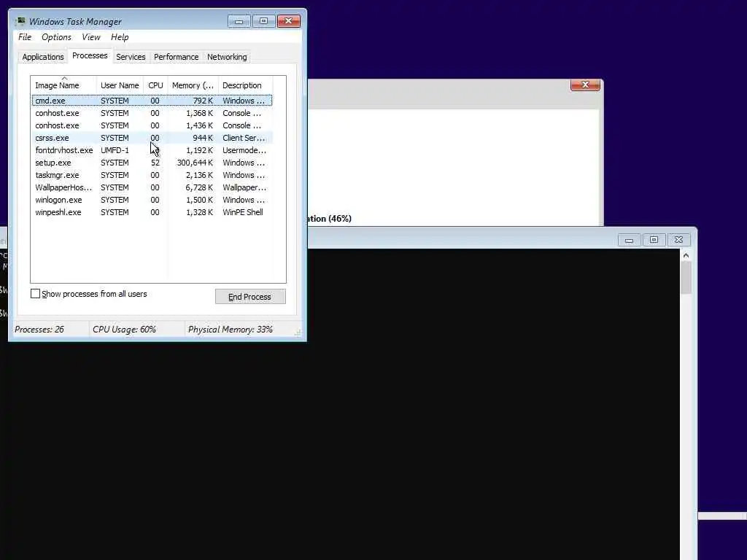The height and width of the screenshot is (560, 747).
Task: Select conhost.exe using 1,436 K
Action: [x=152, y=125]
